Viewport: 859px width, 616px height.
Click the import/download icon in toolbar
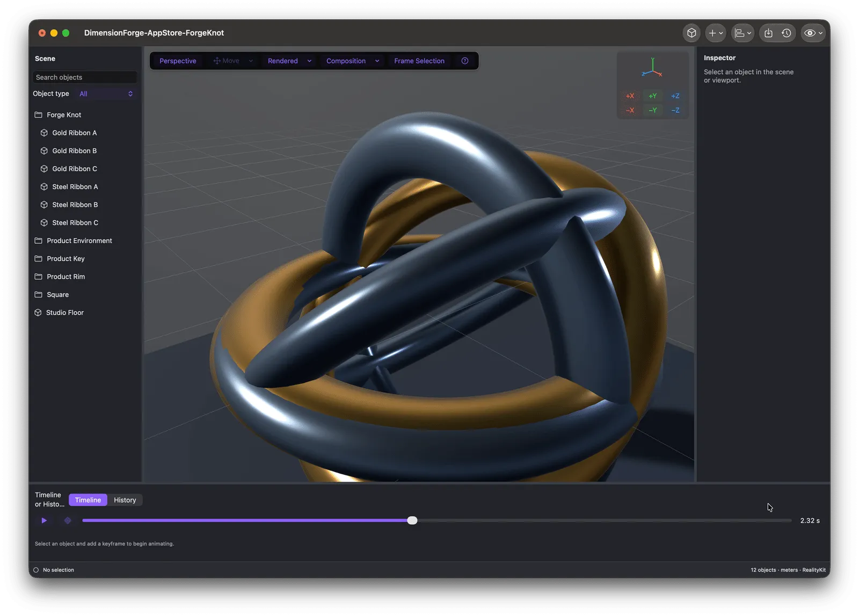[x=768, y=33]
